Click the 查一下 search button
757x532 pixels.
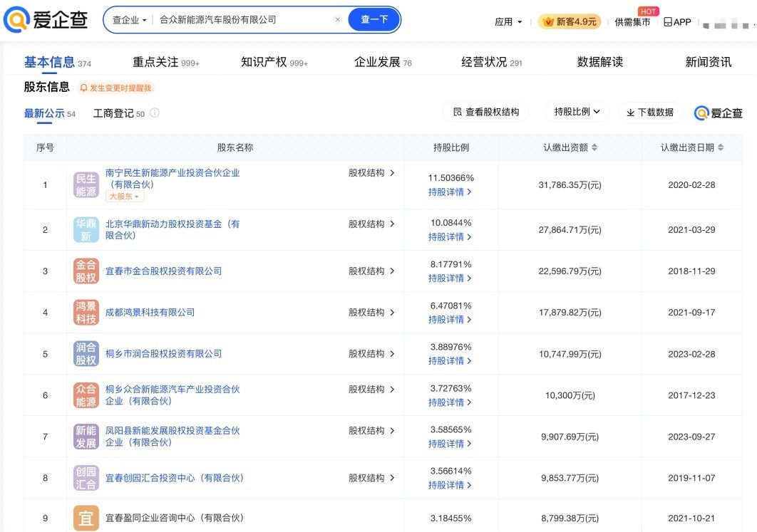[374, 20]
